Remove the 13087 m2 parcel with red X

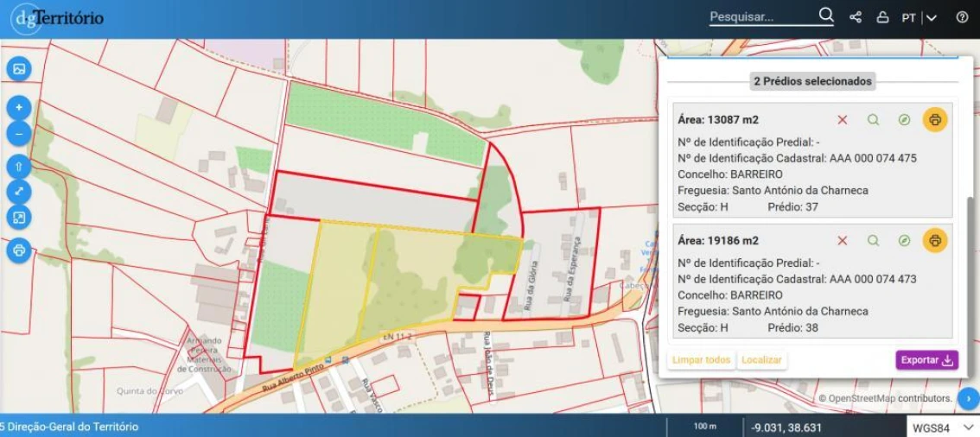[843, 120]
